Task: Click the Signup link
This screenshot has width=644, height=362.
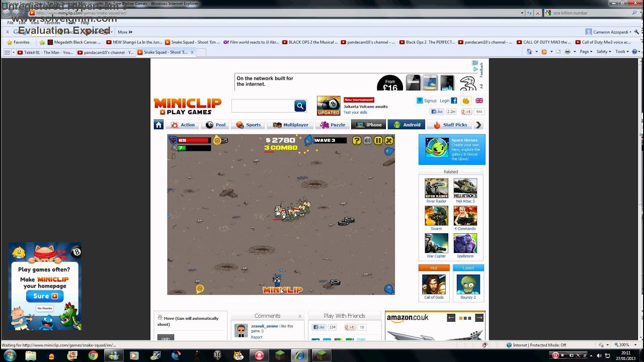Action: click(430, 101)
